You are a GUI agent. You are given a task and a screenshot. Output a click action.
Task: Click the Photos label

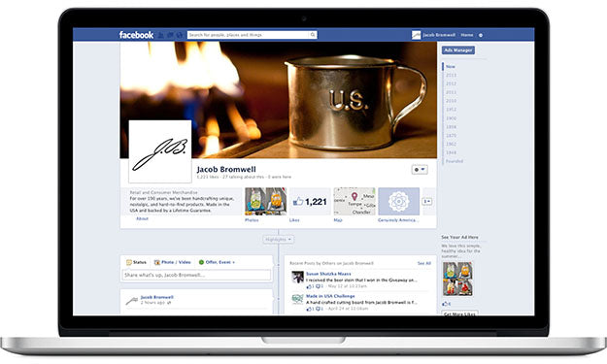tap(252, 220)
